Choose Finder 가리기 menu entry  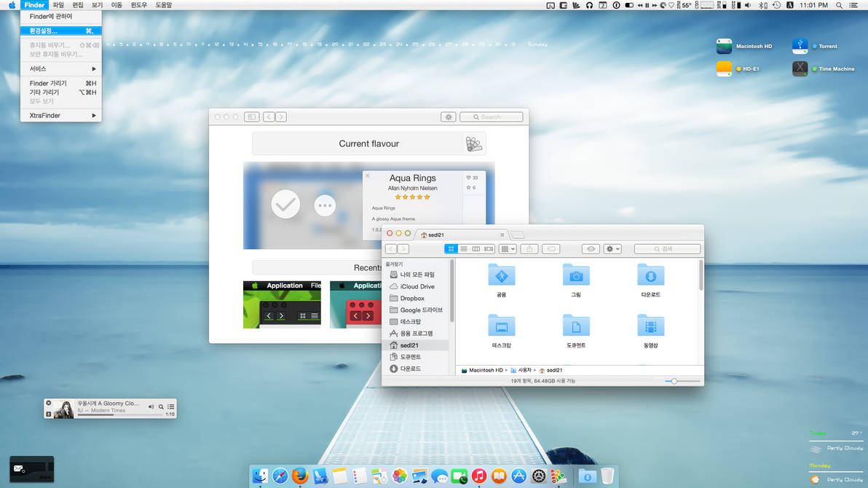pyautogui.click(x=61, y=83)
